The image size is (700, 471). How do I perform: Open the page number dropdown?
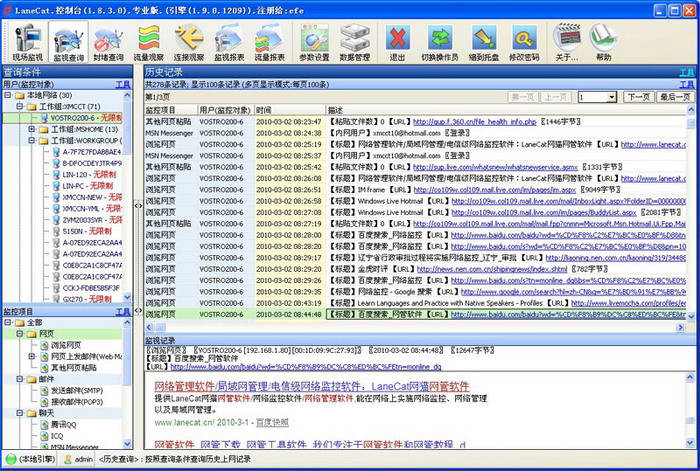(612, 97)
